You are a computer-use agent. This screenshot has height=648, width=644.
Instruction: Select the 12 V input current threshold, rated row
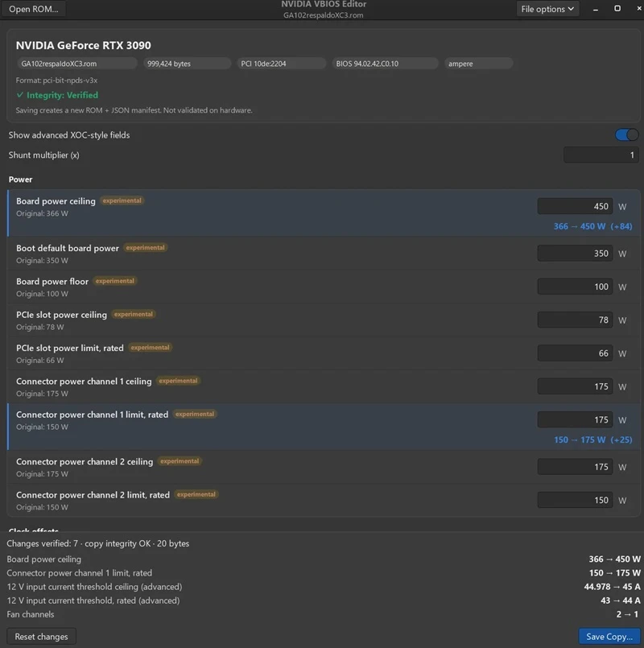coord(324,601)
